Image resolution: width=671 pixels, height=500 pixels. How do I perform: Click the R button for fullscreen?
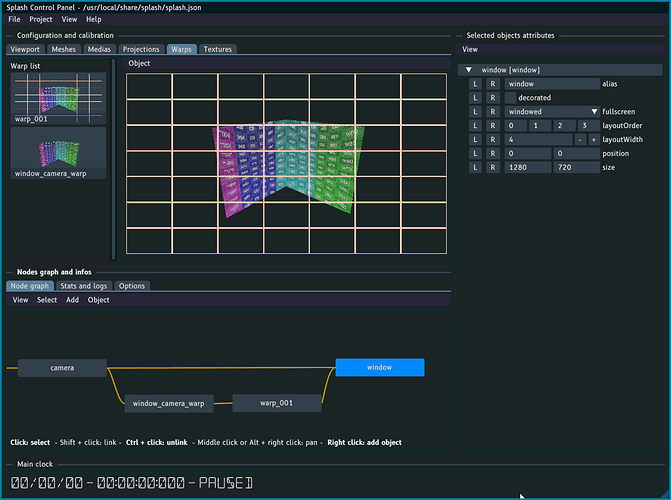click(x=493, y=112)
